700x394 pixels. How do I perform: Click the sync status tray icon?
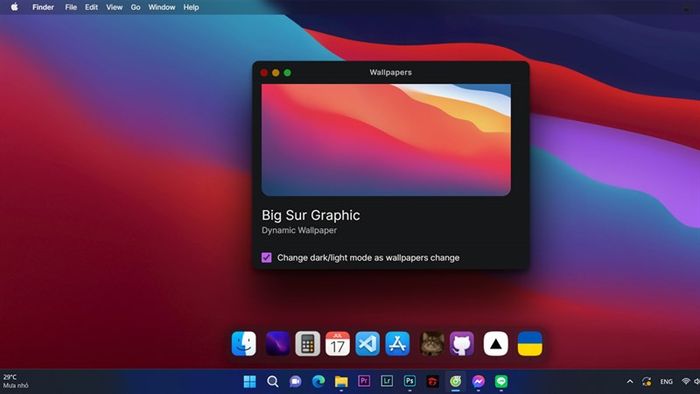tap(646, 382)
